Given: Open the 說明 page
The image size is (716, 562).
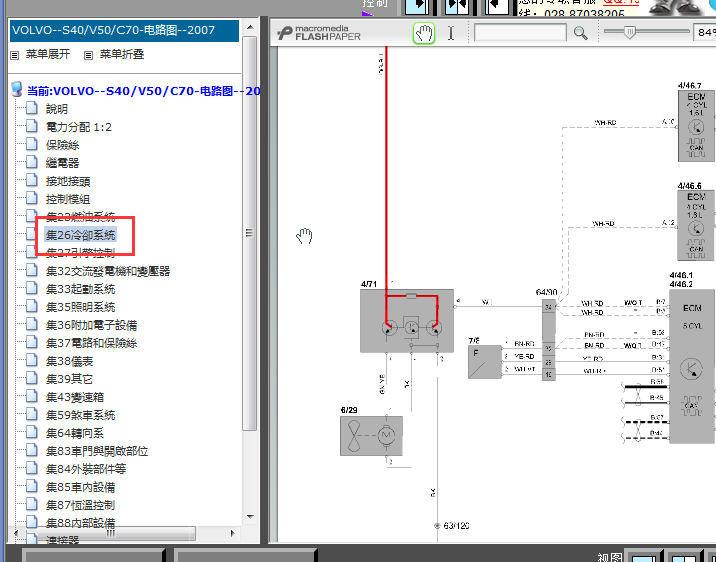Looking at the screenshot, I should [x=57, y=109].
